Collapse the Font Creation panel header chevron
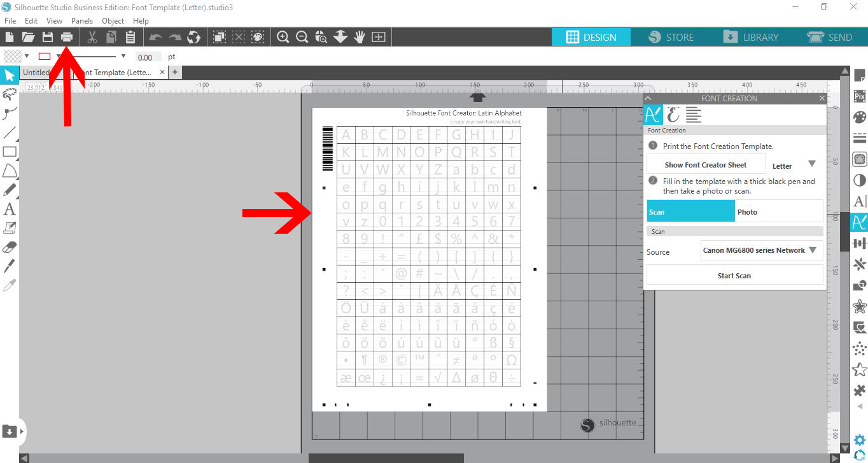Viewport: 868px width, 463px height. 648,98
